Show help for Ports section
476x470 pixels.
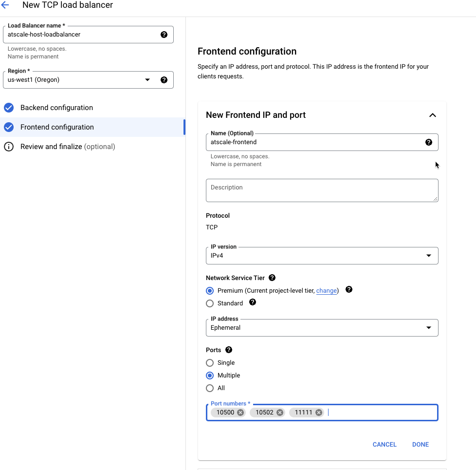click(229, 350)
